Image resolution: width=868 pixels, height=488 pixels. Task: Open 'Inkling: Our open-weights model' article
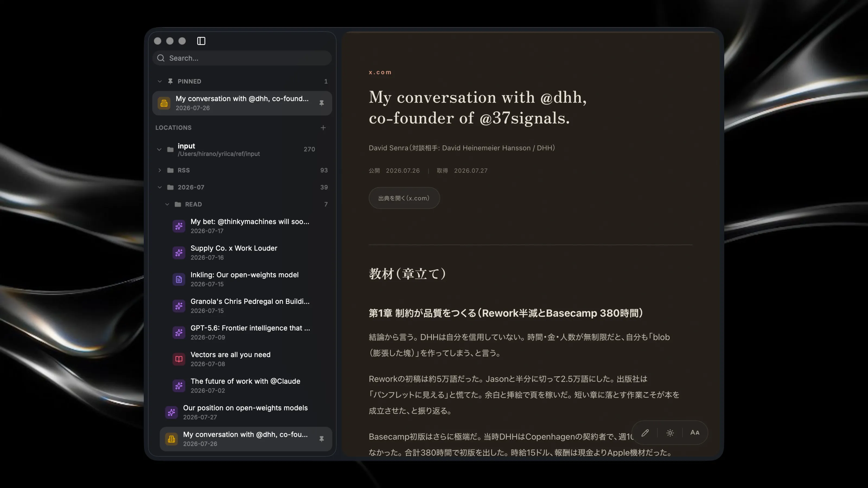249,279
